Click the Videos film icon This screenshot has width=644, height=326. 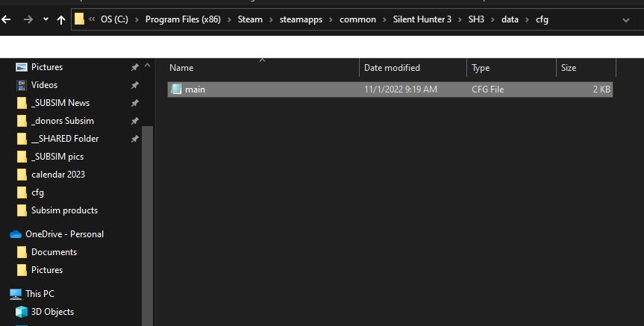[x=22, y=85]
